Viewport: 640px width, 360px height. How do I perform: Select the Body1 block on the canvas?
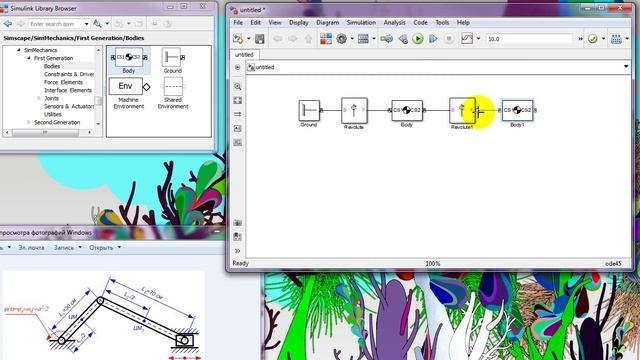pyautogui.click(x=517, y=110)
